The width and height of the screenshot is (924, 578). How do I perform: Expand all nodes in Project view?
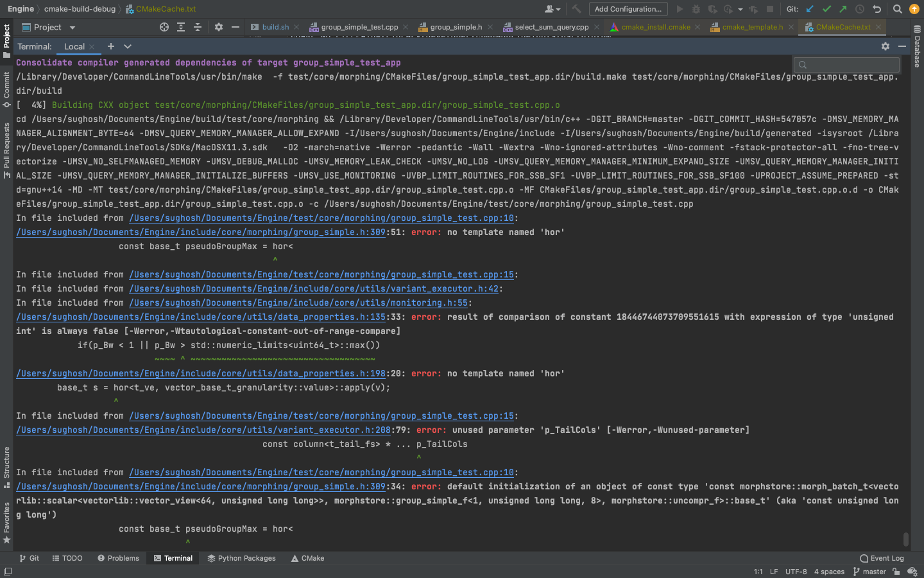[x=180, y=28]
